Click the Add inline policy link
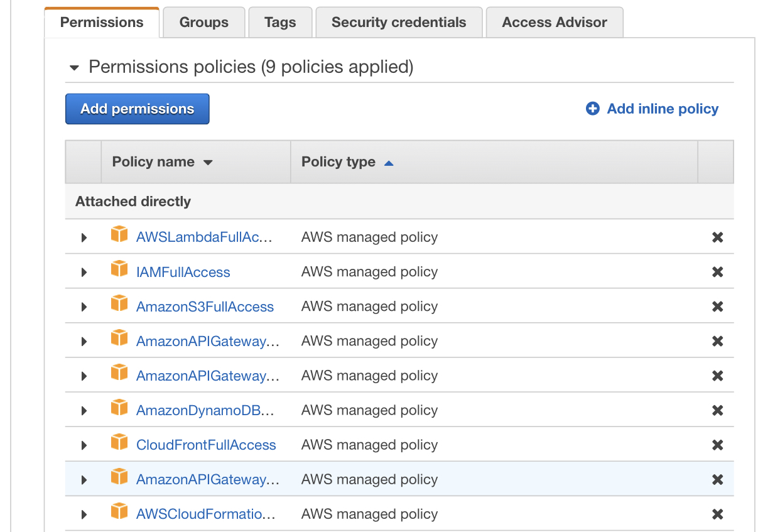 click(652, 109)
